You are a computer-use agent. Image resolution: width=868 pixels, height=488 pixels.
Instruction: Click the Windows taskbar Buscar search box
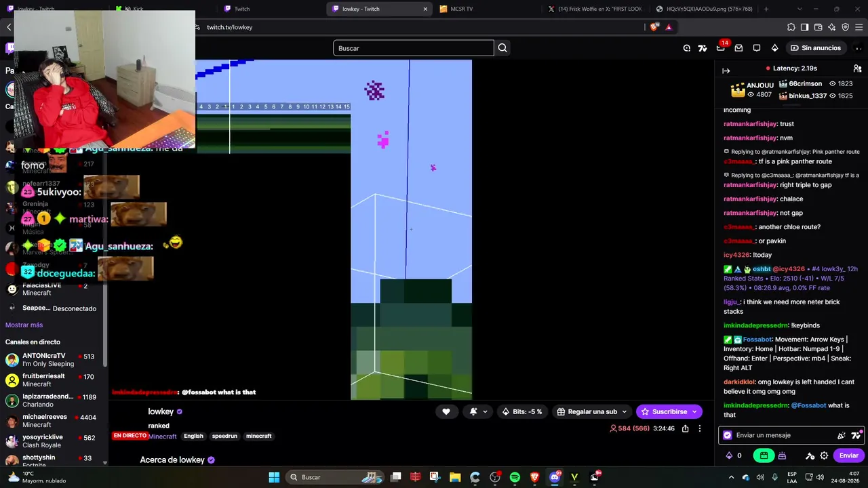click(x=336, y=477)
